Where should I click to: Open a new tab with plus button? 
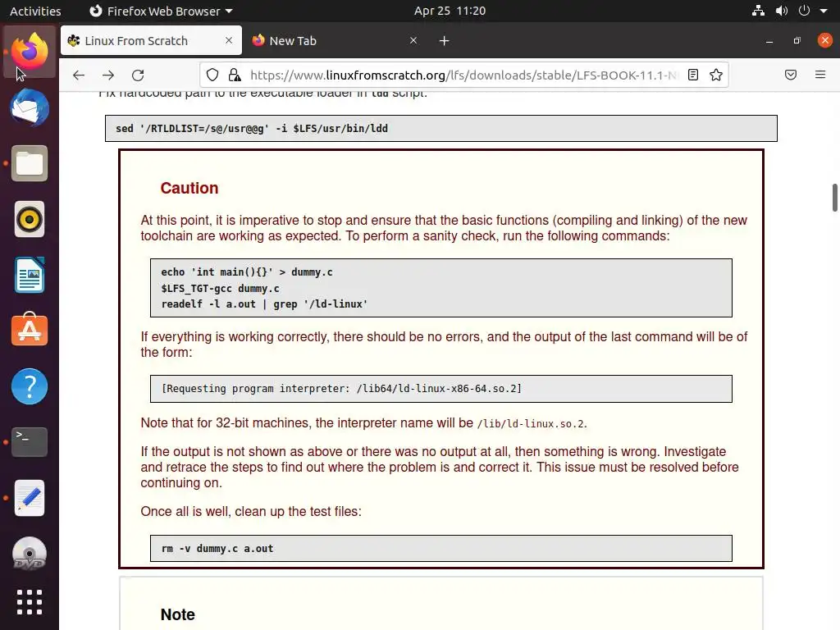444,41
